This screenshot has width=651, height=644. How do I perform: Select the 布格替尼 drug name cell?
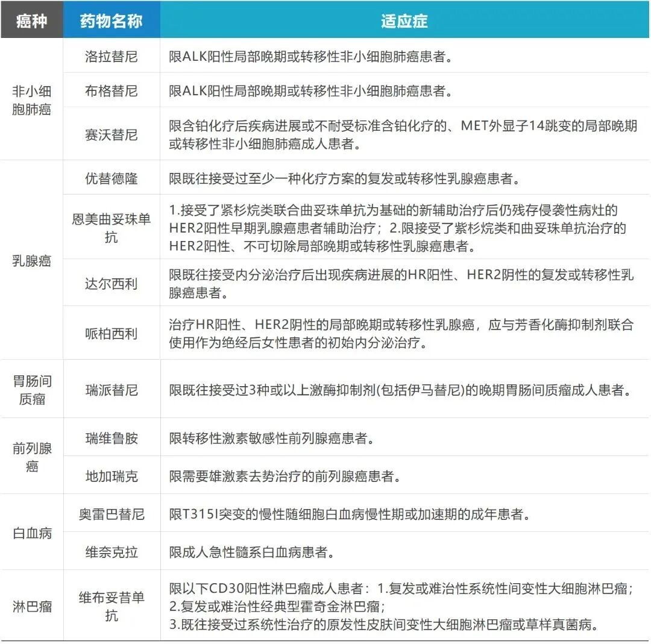point(112,91)
